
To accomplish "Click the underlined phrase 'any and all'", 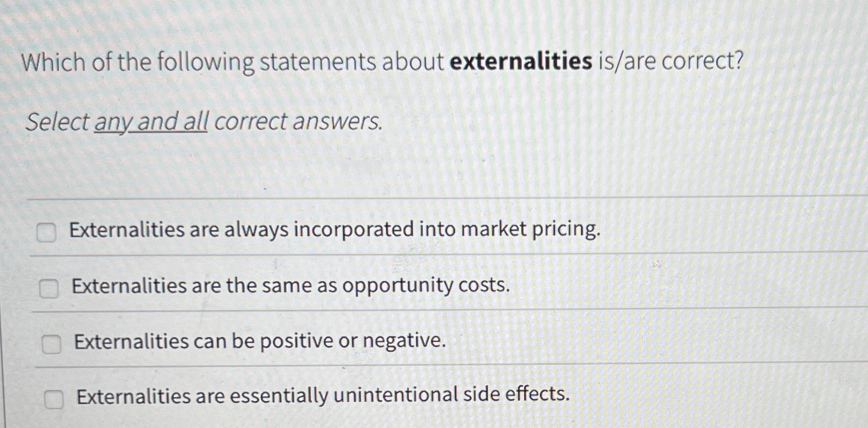I will click(x=151, y=122).
